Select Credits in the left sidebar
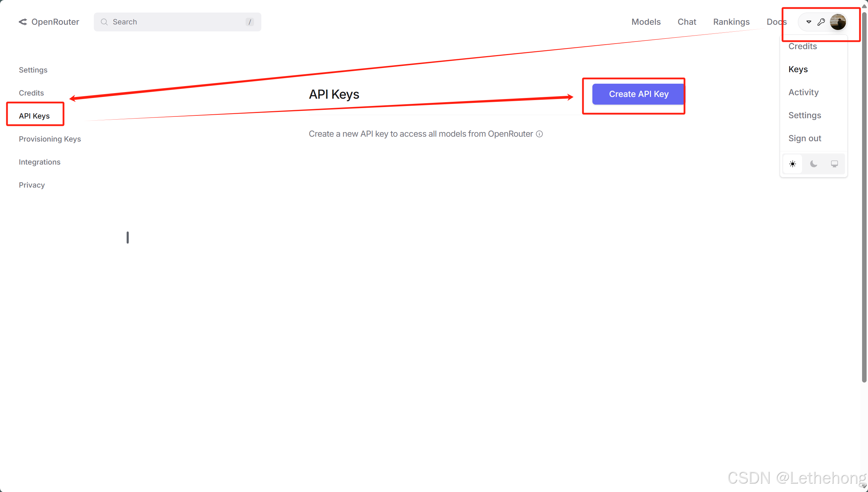The height and width of the screenshot is (492, 868). click(x=31, y=93)
